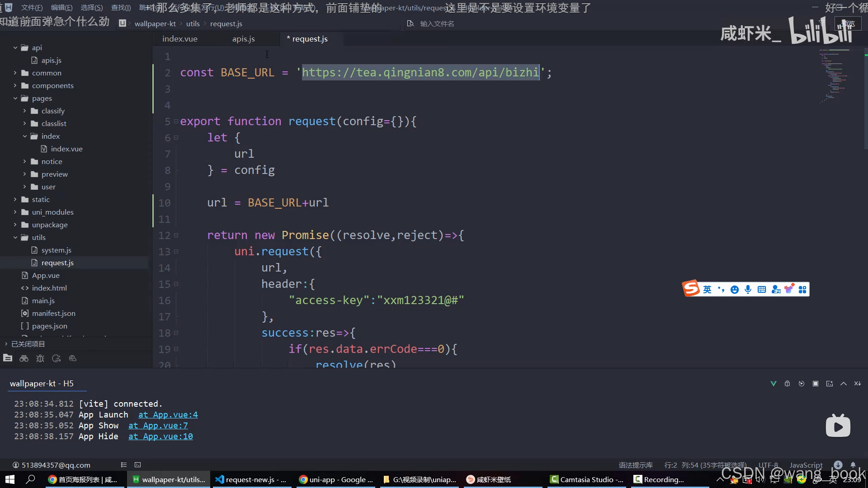The width and height of the screenshot is (868, 488).
Task: Toggle code folding on line 5
Action: 176,122
